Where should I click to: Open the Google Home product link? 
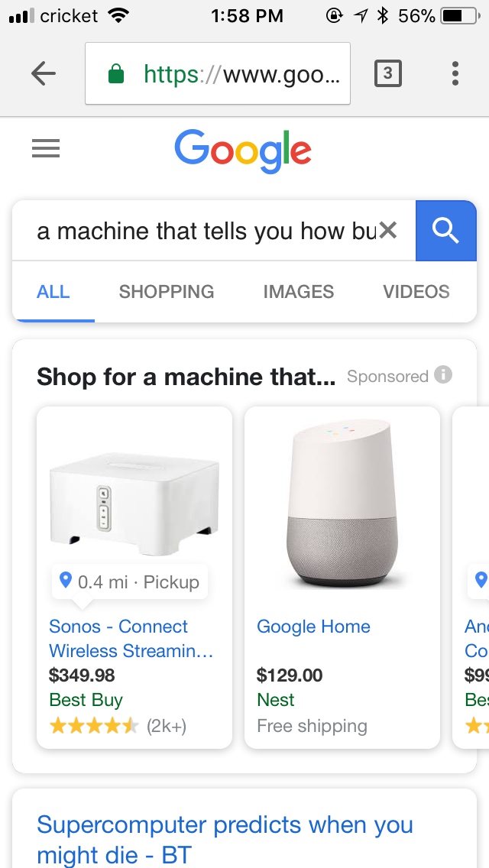(x=313, y=626)
